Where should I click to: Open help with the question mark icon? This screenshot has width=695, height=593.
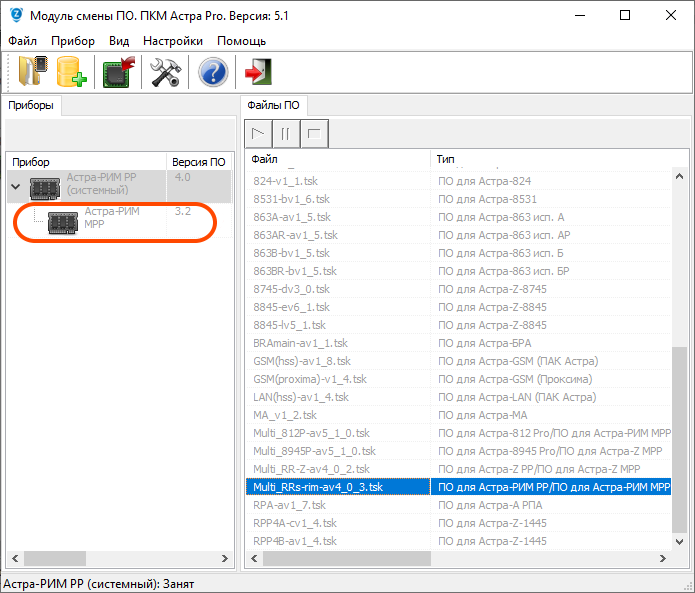pyautogui.click(x=213, y=73)
